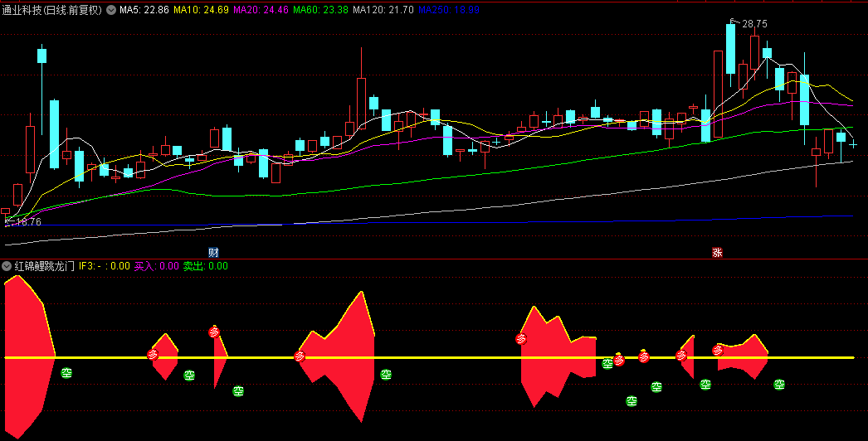Click the MA5: 22.86 legend label
868x441 pixels.
click(x=144, y=10)
